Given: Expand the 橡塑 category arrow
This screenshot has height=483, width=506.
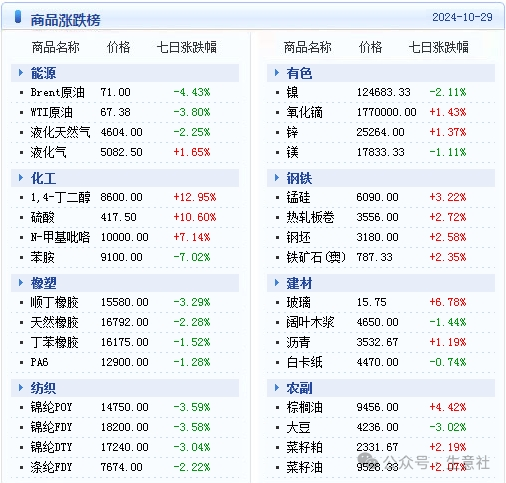Looking at the screenshot, I should [21, 283].
